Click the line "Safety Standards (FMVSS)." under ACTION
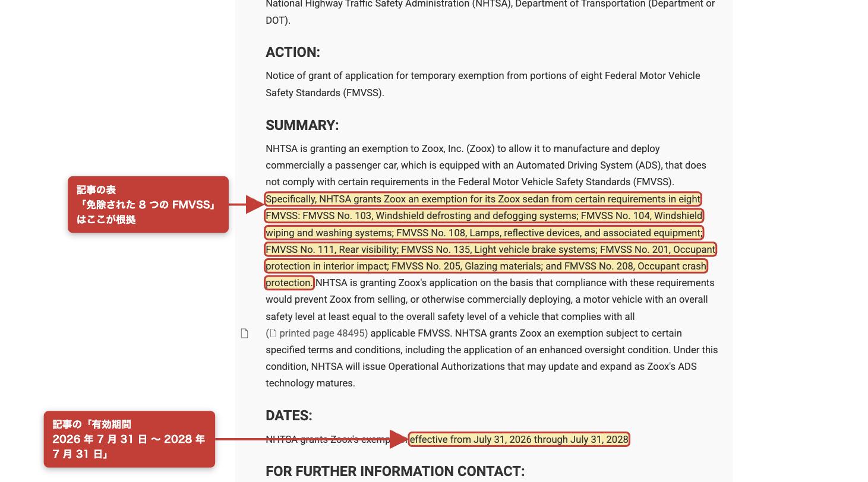This screenshot has width=868, height=482. [325, 93]
